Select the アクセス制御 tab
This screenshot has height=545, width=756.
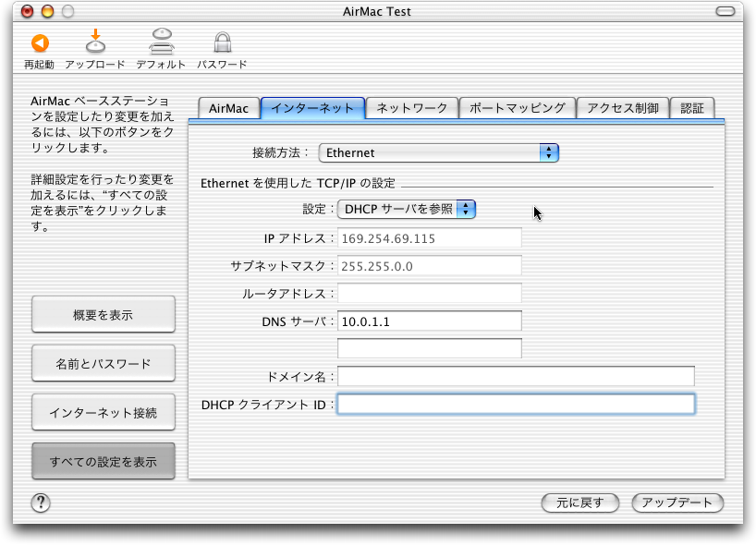(x=622, y=108)
